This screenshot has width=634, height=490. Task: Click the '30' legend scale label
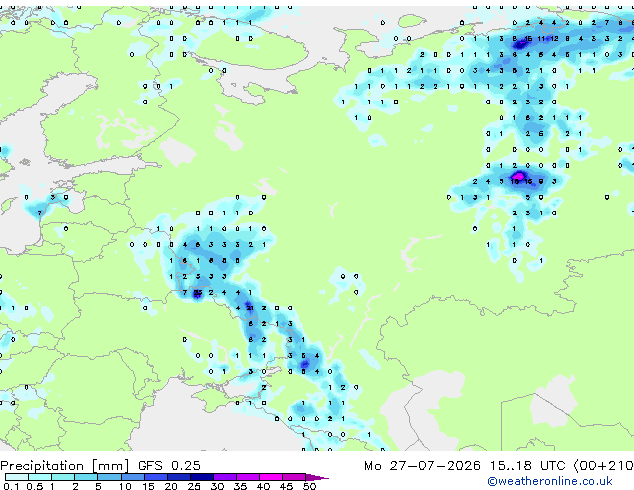click(x=218, y=486)
